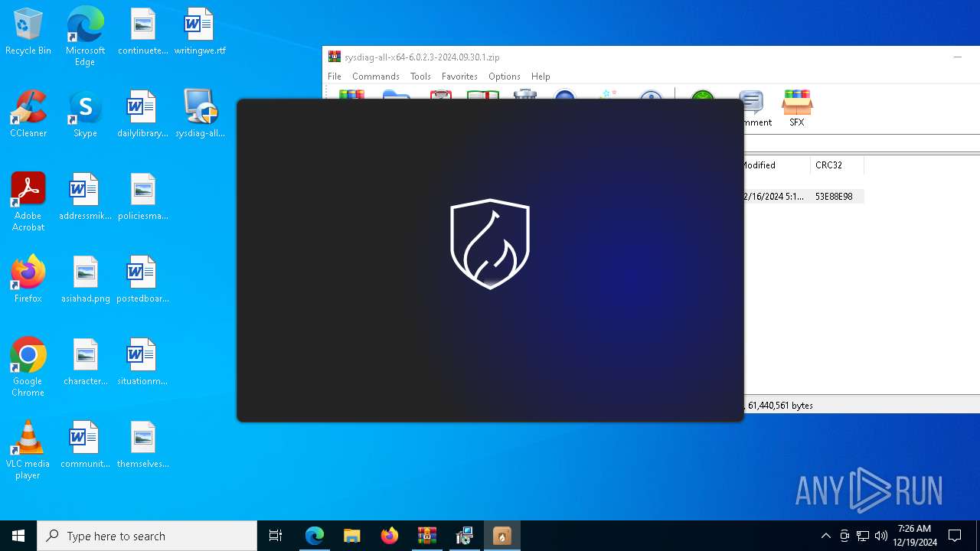Open the Tools menu in WinRAR
Viewport: 980px width, 551px height.
(420, 77)
